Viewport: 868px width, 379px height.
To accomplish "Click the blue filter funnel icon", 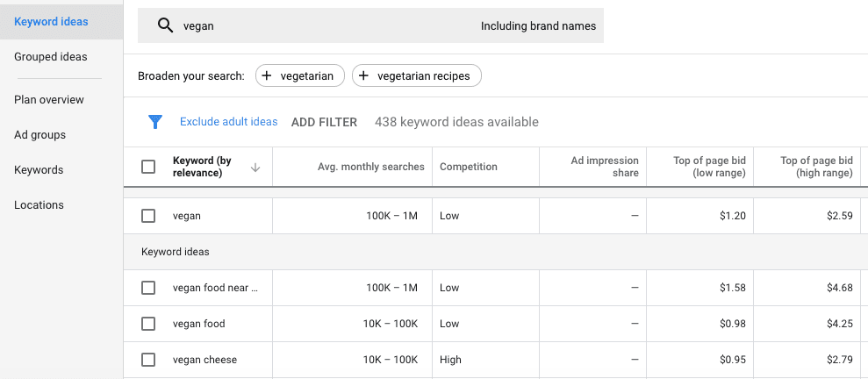I will coord(155,122).
